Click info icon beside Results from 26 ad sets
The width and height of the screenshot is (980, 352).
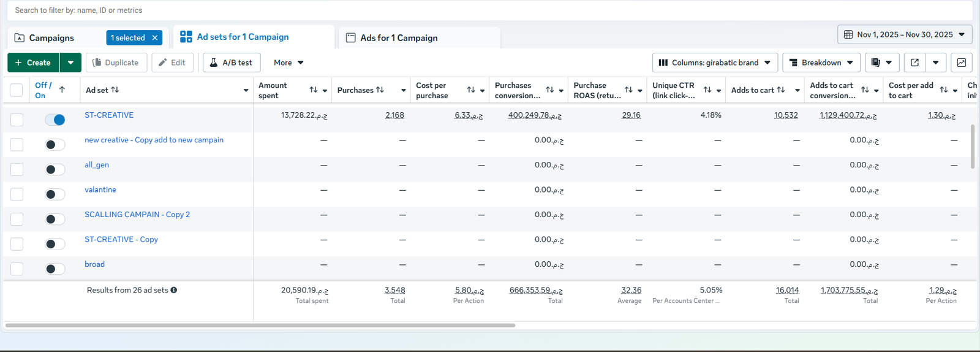(174, 290)
